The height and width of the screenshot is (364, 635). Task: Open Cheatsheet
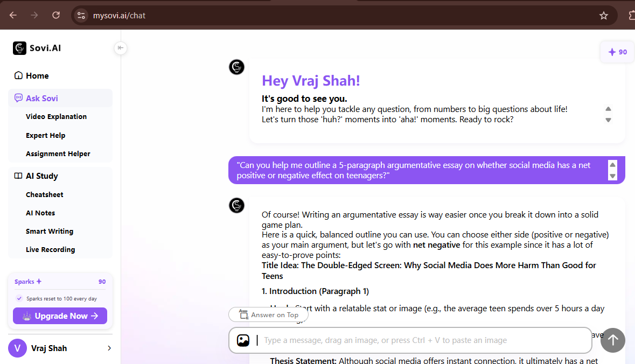click(45, 195)
